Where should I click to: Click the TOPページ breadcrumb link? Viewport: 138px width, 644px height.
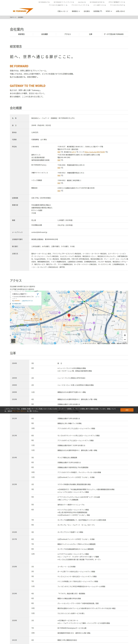coord(13,17)
